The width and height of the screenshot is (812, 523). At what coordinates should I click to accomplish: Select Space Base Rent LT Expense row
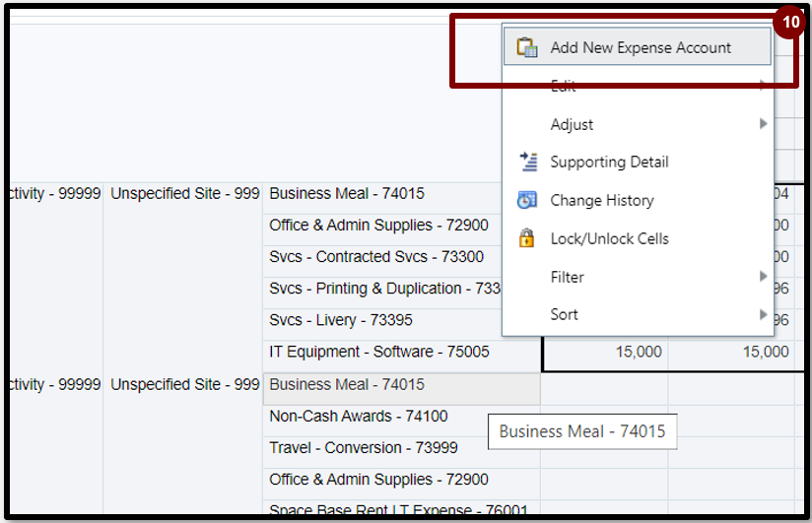point(398,510)
